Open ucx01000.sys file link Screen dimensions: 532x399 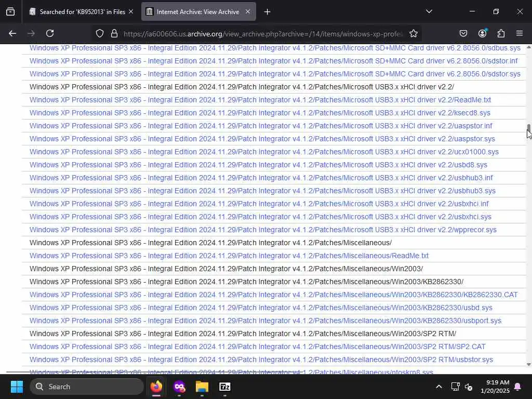[264, 152]
